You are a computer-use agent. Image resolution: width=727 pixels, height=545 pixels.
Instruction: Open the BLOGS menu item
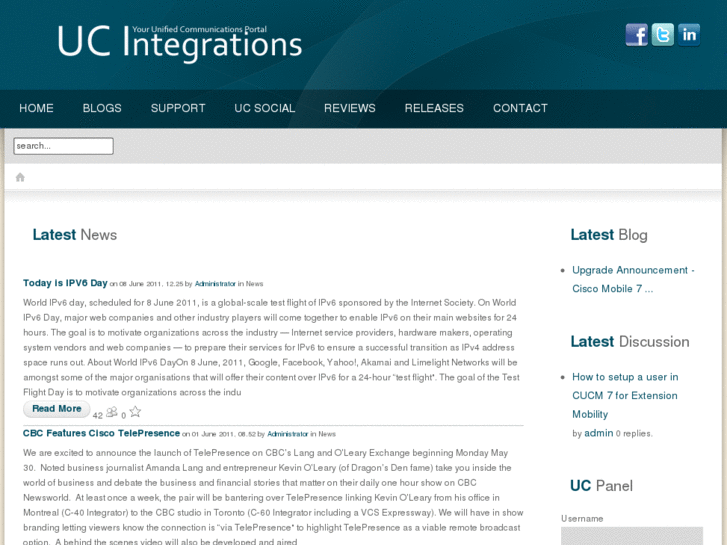[x=102, y=108]
